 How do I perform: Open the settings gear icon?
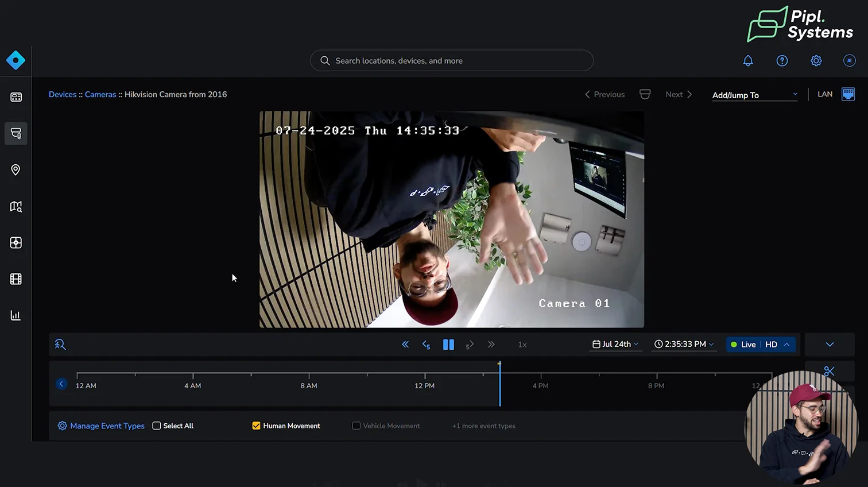coord(816,61)
